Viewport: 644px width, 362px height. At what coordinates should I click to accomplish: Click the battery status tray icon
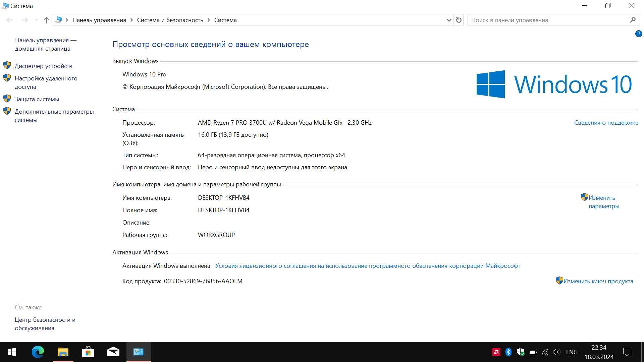click(533, 352)
